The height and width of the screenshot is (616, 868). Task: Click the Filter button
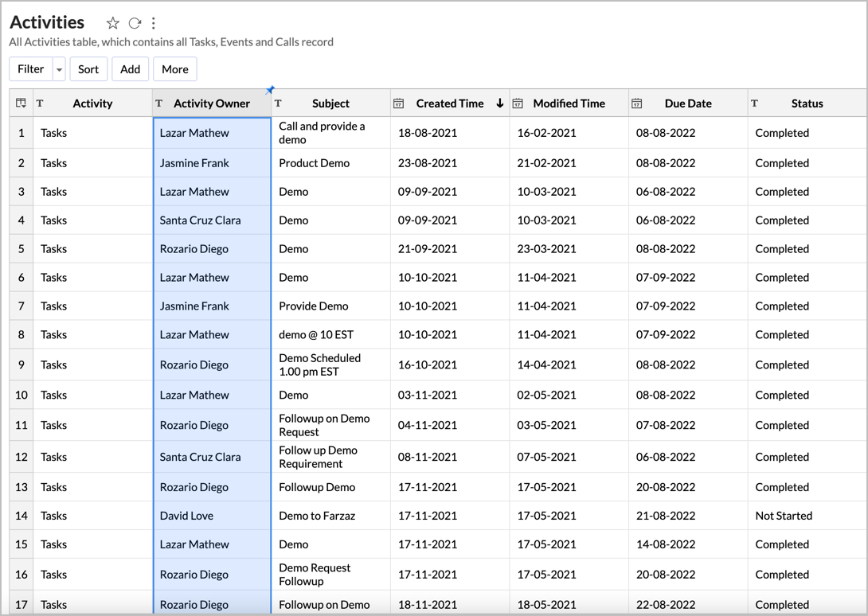click(x=31, y=69)
